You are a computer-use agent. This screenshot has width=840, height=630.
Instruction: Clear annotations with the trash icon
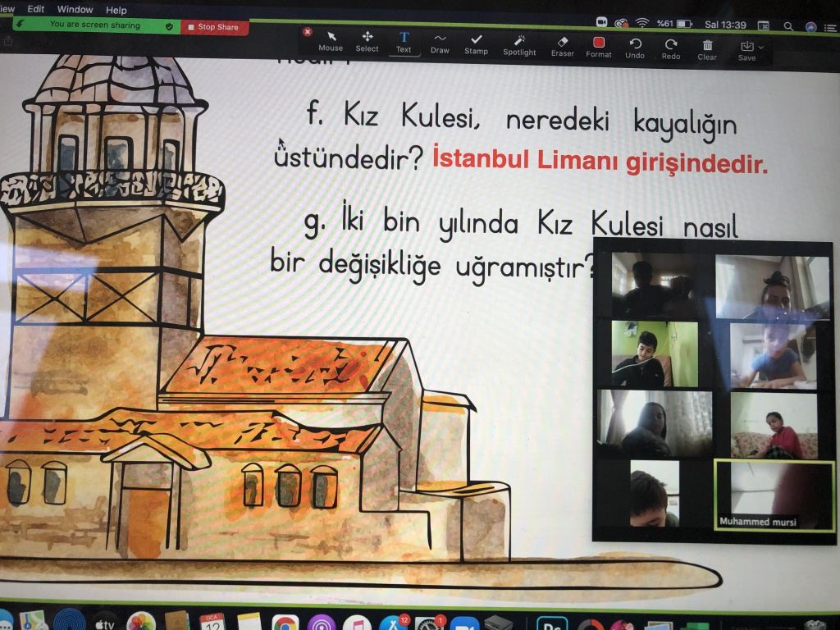click(707, 49)
